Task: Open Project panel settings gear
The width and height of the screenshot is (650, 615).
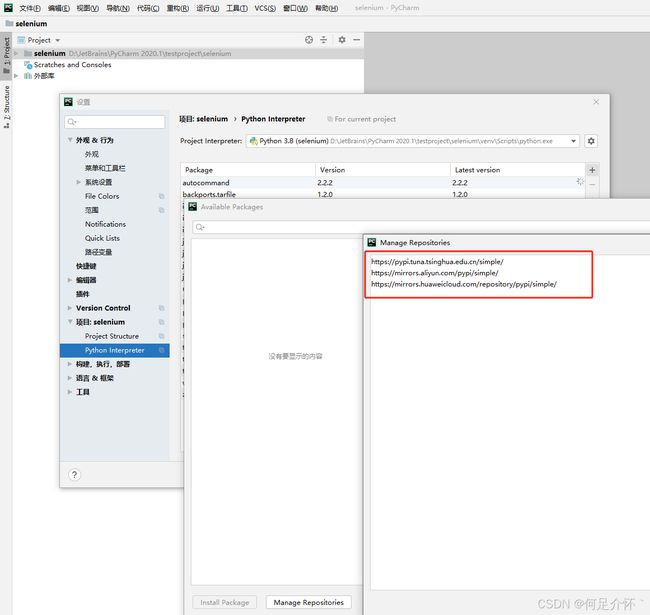Action: coord(342,40)
